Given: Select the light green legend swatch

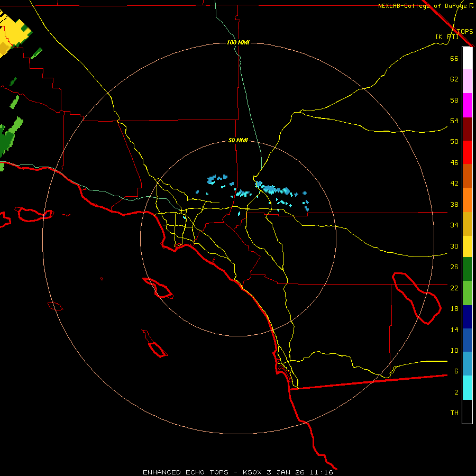Looking at the screenshot, I should (467, 293).
